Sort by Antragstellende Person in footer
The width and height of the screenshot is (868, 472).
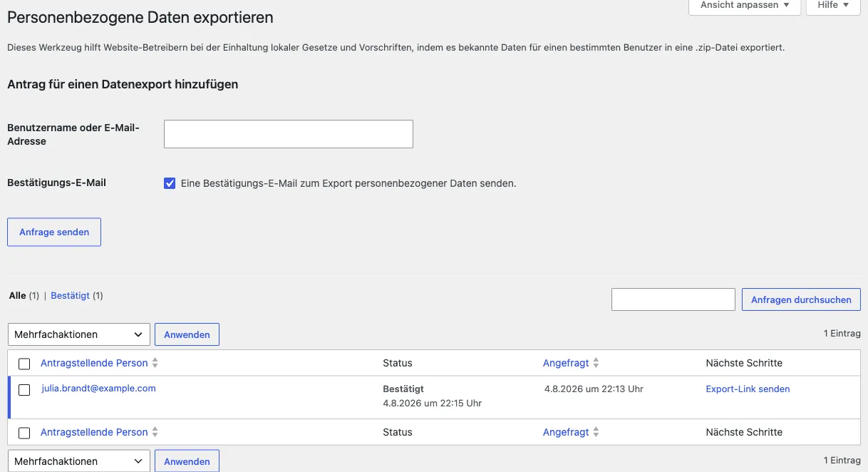(x=94, y=432)
